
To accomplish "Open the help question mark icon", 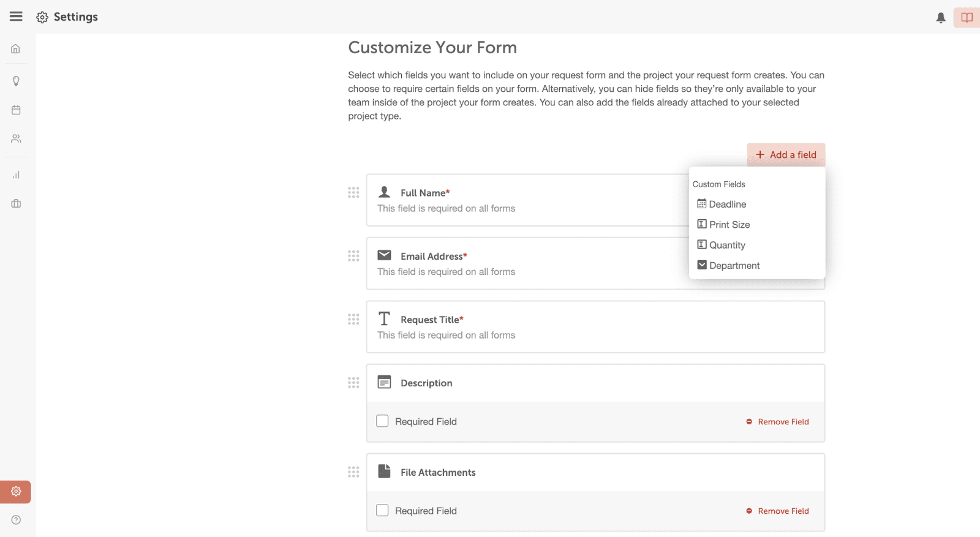I will [16, 520].
